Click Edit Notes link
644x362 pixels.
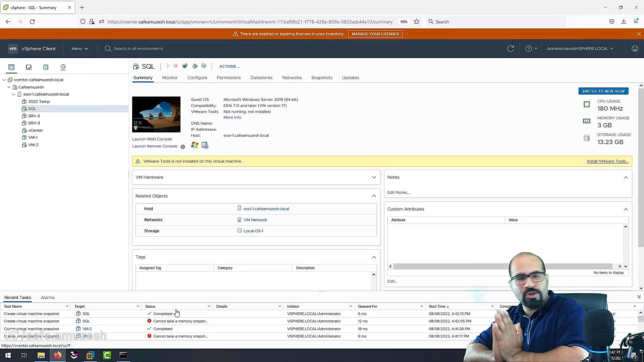398,192
